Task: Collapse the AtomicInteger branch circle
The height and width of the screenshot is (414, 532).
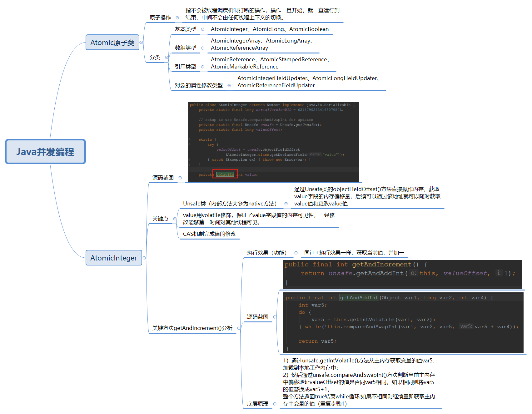Action: point(144,258)
